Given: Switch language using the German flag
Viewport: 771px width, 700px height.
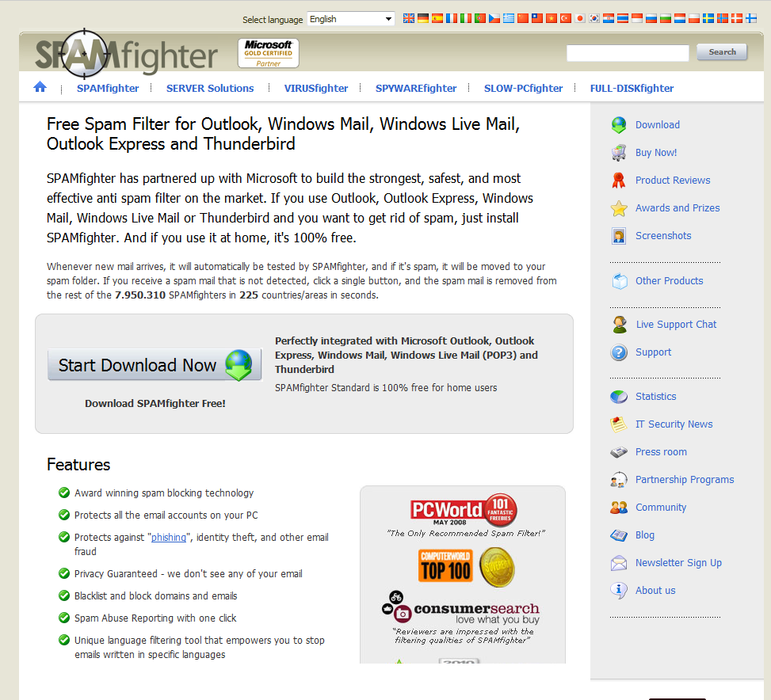Looking at the screenshot, I should [423, 19].
